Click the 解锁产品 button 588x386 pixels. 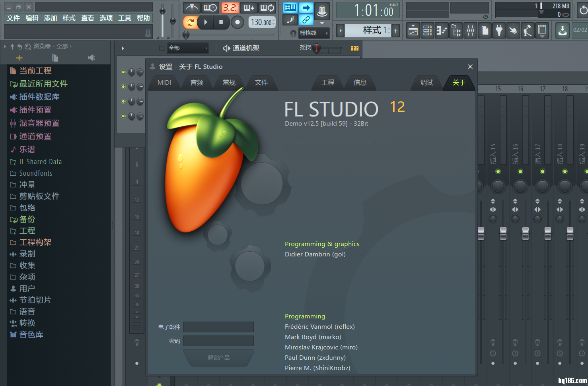pos(219,358)
